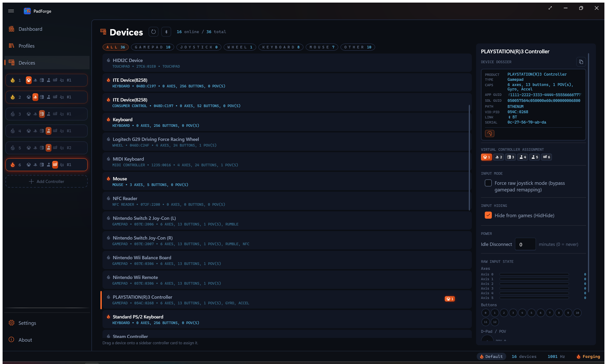Viewport: 607px width, 364px height.
Task: Filter devices by WHEEL 1 tab
Action: click(x=240, y=47)
